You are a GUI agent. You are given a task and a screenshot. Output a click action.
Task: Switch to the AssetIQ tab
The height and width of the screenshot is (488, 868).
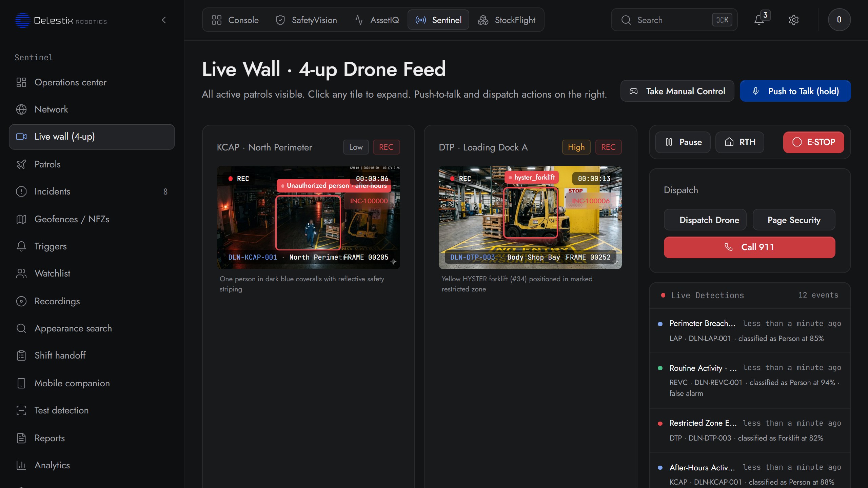point(376,20)
